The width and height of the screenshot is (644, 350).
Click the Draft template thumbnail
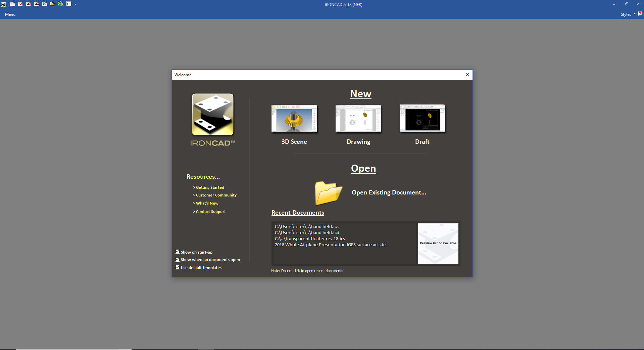click(x=423, y=119)
